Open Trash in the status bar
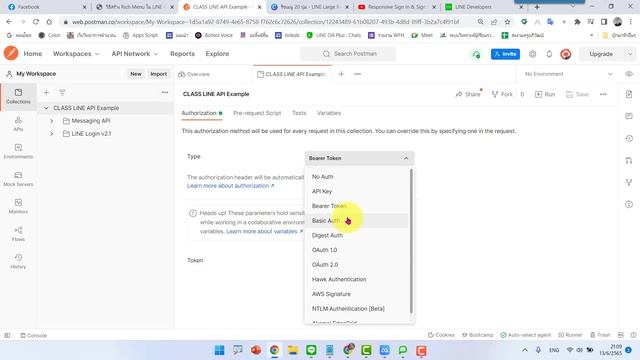 coord(600,335)
